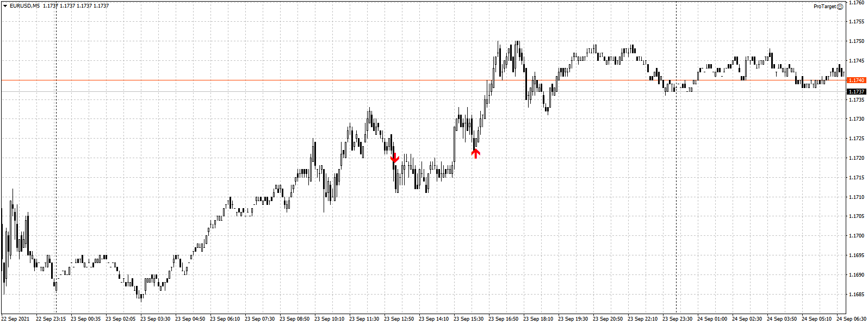868x325 pixels.
Task: Click the 23 Sep 15:30 time label
Action: pos(468,319)
